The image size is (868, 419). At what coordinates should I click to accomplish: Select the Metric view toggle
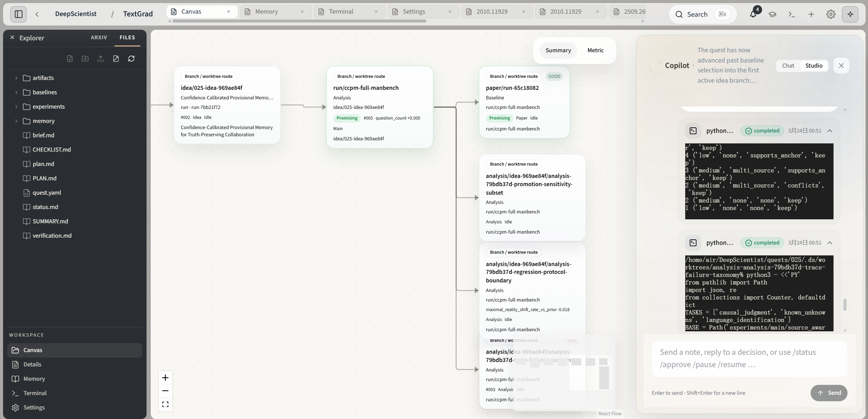tap(595, 50)
